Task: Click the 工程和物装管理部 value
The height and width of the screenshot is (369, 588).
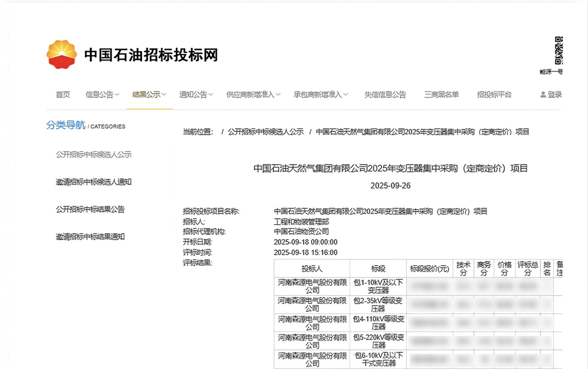Action: tap(302, 222)
